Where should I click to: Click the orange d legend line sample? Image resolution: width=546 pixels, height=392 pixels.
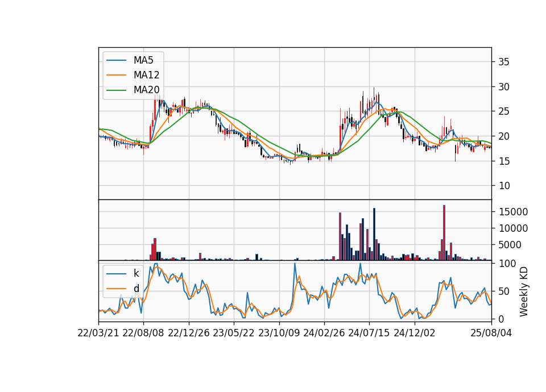pos(116,289)
